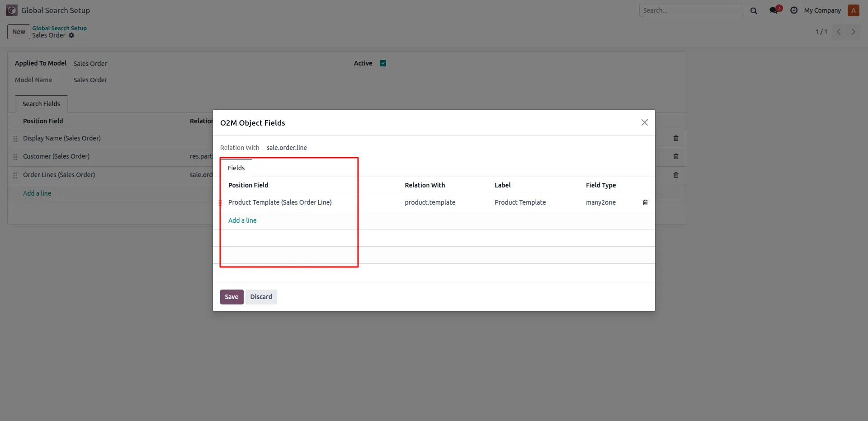
Task: Toggle the Active checkbox
Action: [383, 63]
